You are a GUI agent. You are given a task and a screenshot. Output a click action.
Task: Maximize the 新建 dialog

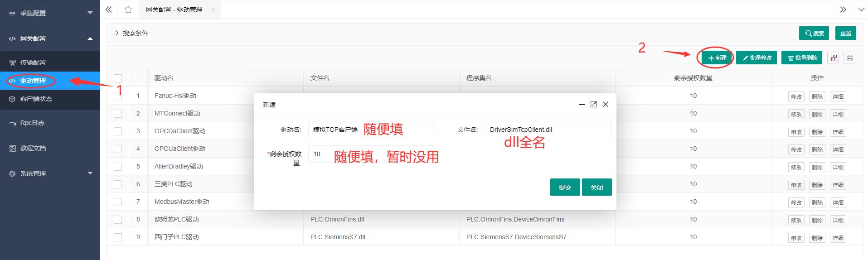click(594, 104)
